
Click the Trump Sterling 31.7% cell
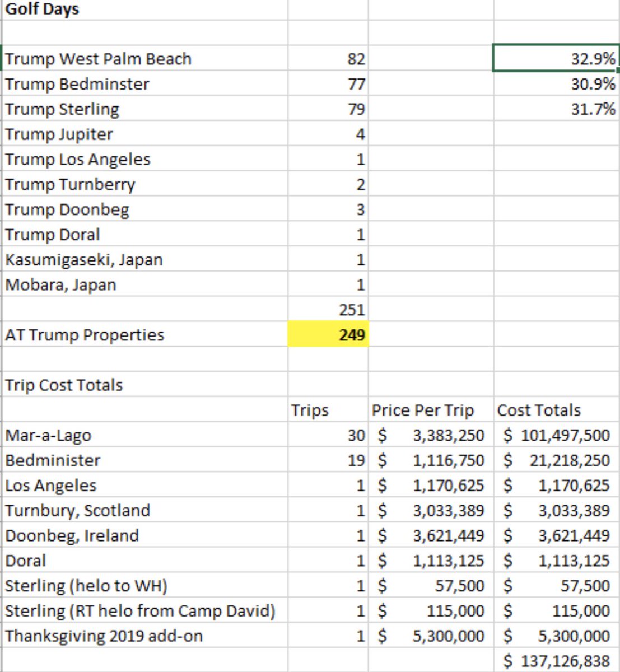pyautogui.click(x=556, y=109)
